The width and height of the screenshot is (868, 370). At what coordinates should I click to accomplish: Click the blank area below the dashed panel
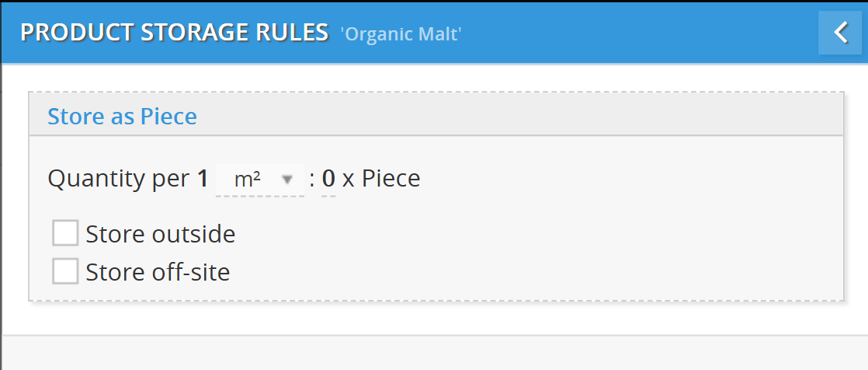pyautogui.click(x=435, y=354)
